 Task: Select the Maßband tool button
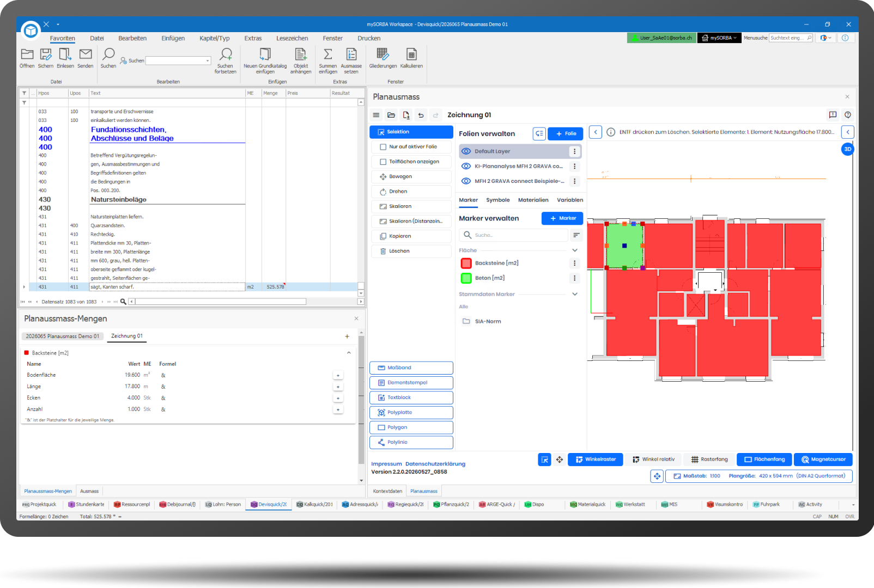click(411, 368)
